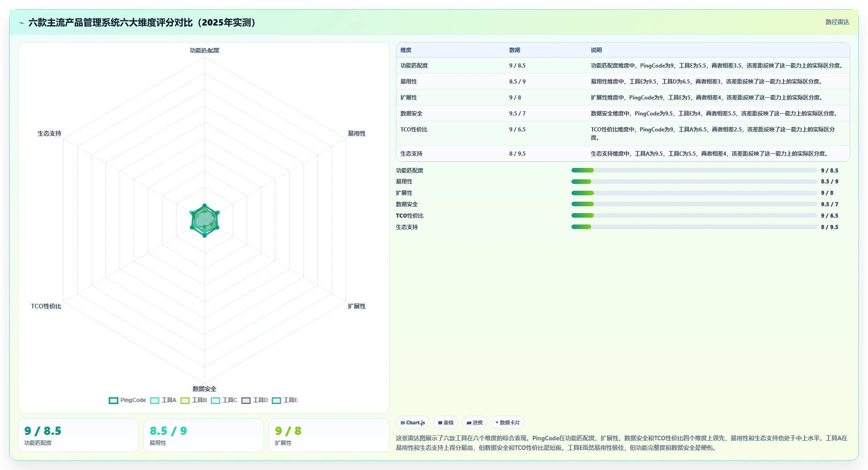Toggle the 工具A dataset in the legend
This screenshot has width=868, height=470.
click(x=163, y=400)
